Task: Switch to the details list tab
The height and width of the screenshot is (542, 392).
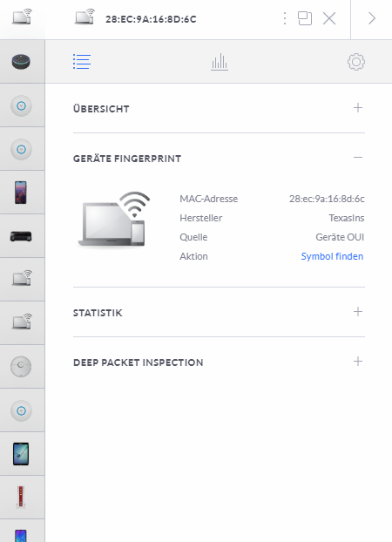Action: tap(82, 62)
